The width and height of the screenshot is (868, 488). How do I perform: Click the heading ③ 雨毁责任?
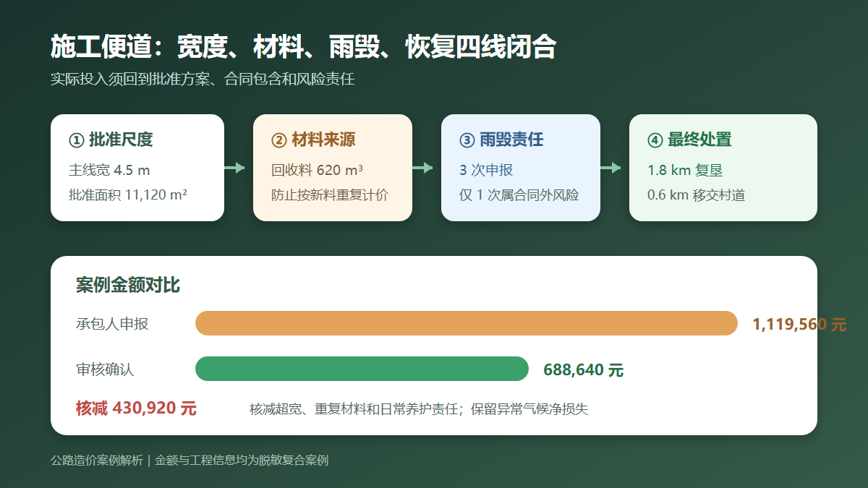point(501,140)
